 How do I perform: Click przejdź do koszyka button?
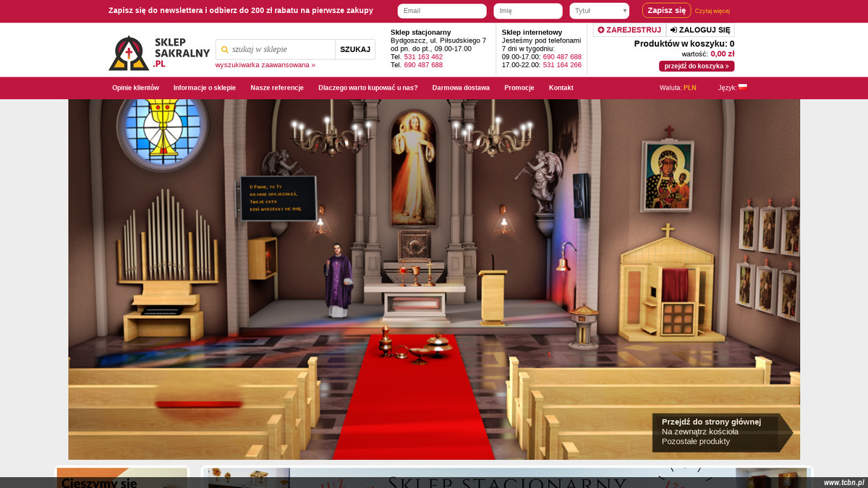697,66
